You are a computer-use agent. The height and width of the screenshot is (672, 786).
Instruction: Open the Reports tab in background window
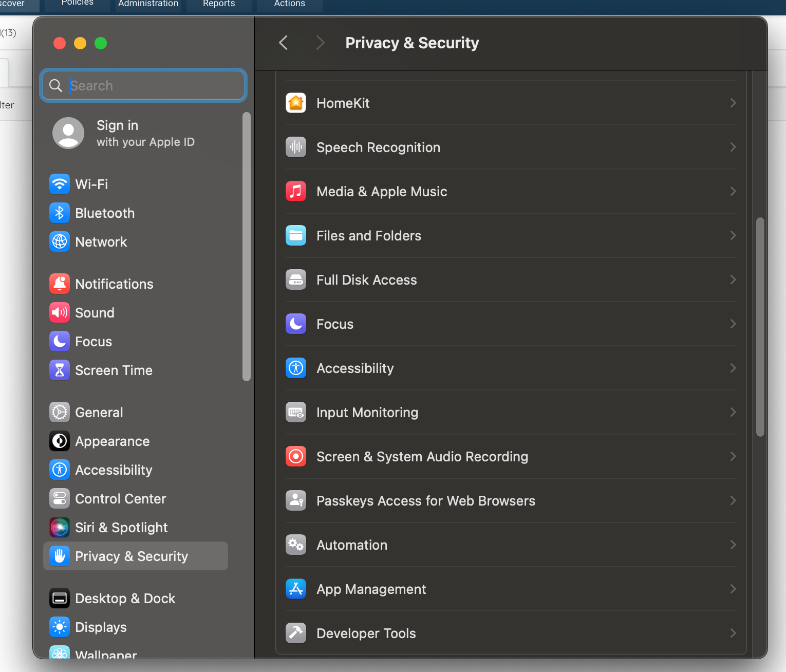[x=219, y=4]
